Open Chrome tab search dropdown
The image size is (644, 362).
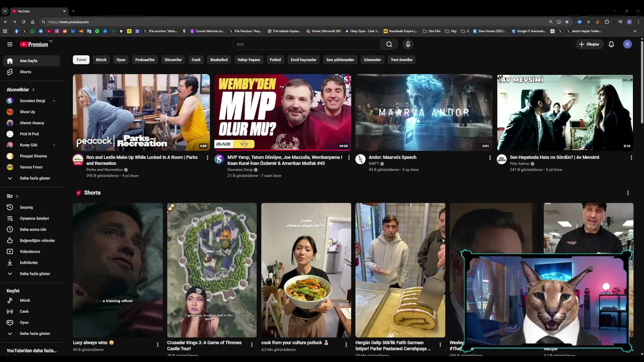[x=5, y=11]
